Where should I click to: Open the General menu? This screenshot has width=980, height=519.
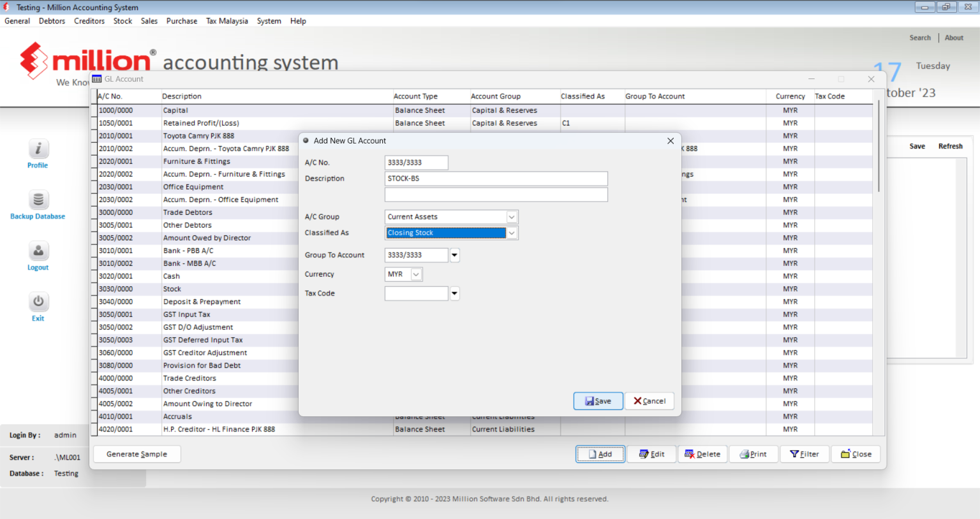17,21
